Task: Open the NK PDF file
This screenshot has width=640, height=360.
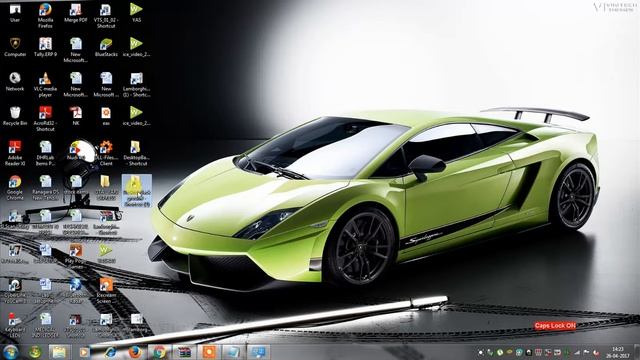Action: point(76,116)
